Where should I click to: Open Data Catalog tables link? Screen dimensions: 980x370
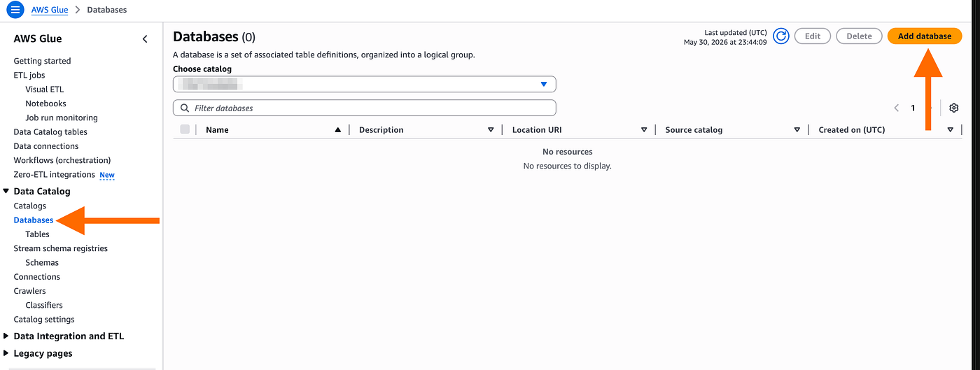50,132
